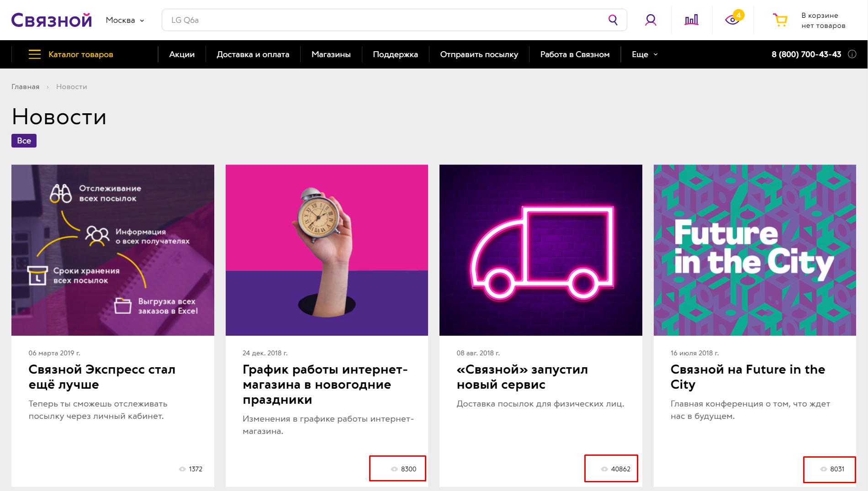Click the info icon beside phone number
Image resolution: width=868 pixels, height=491 pixels.
tap(852, 54)
